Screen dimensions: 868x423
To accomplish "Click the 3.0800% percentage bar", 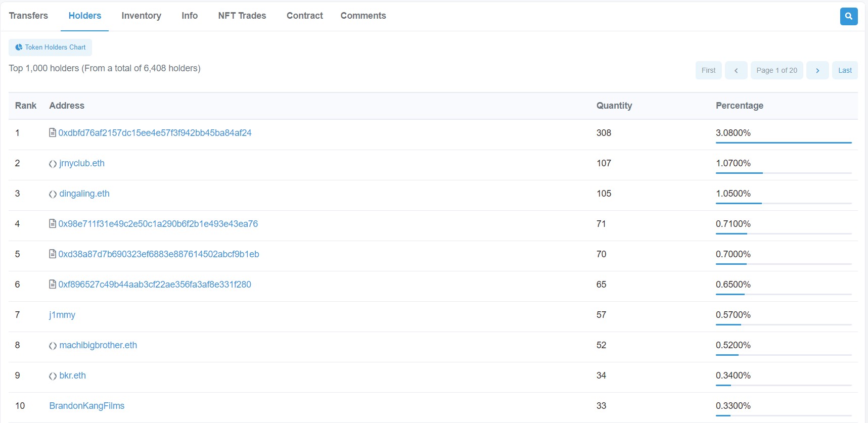I will (783, 143).
